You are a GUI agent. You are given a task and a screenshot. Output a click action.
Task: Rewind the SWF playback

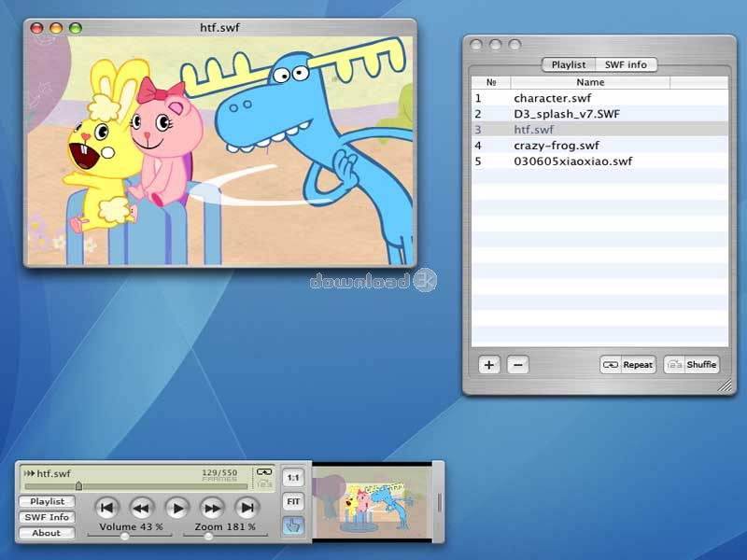pos(142,508)
